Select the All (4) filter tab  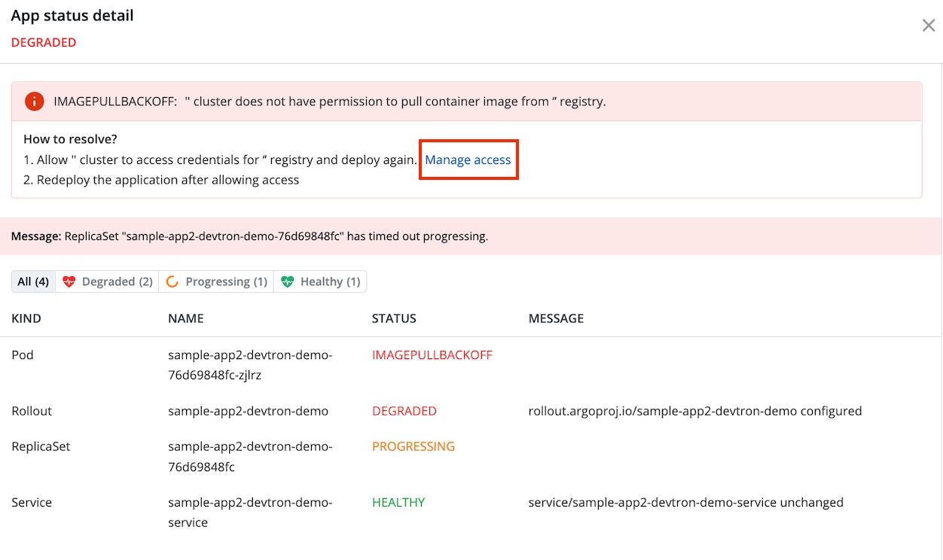point(33,282)
